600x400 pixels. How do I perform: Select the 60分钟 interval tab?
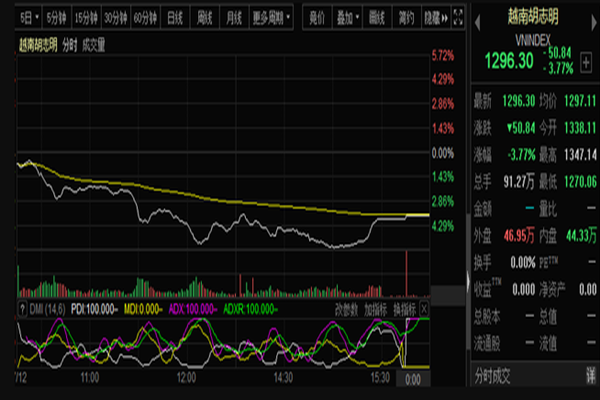coord(145,17)
